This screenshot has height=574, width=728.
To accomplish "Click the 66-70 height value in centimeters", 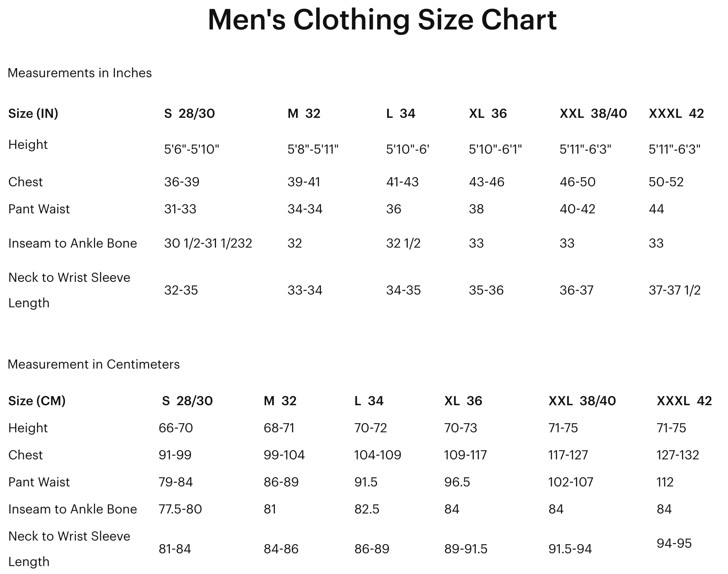I will pos(175,428).
